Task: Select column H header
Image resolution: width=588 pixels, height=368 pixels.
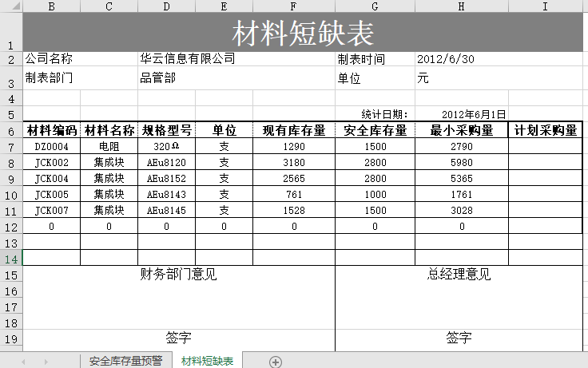Action: coord(462,6)
